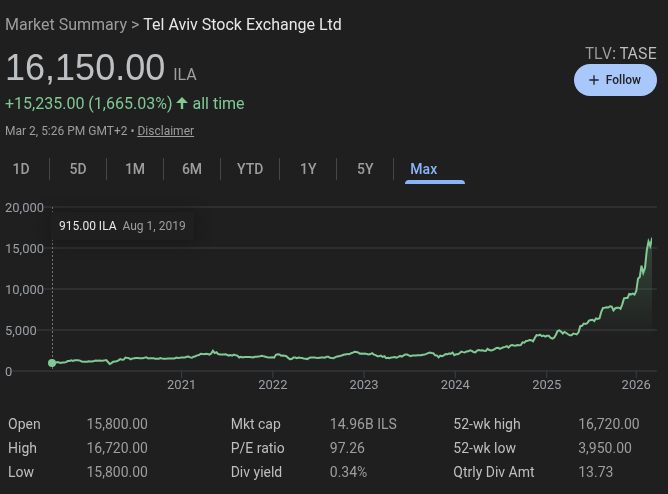
Task: Click the 915.00 ILA Aug 1, 2019 tooltip
Action: pos(122,226)
